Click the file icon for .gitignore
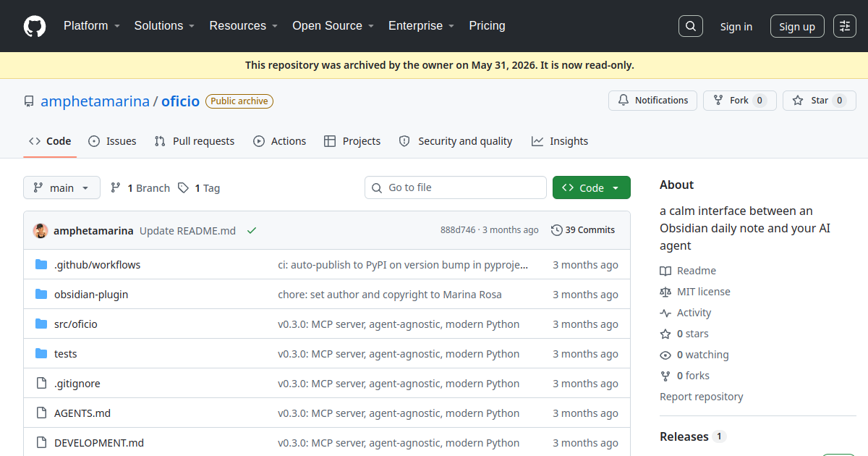 point(41,384)
